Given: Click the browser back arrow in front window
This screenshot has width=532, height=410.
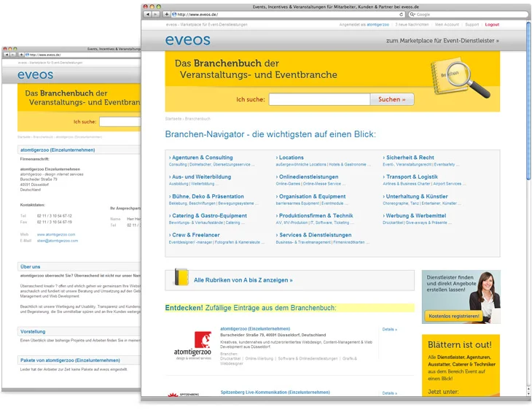Looking at the screenshot, I should click(x=147, y=14).
